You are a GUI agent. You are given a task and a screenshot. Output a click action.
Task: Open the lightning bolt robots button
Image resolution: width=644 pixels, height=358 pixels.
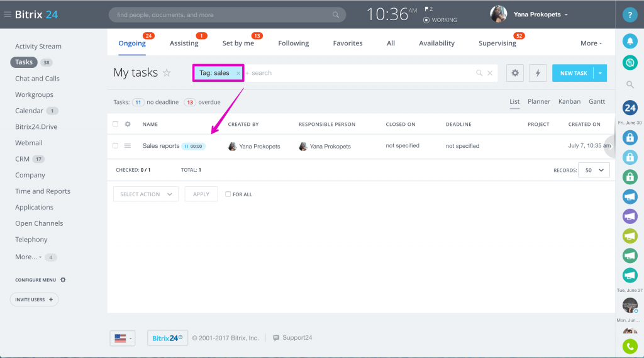click(538, 73)
